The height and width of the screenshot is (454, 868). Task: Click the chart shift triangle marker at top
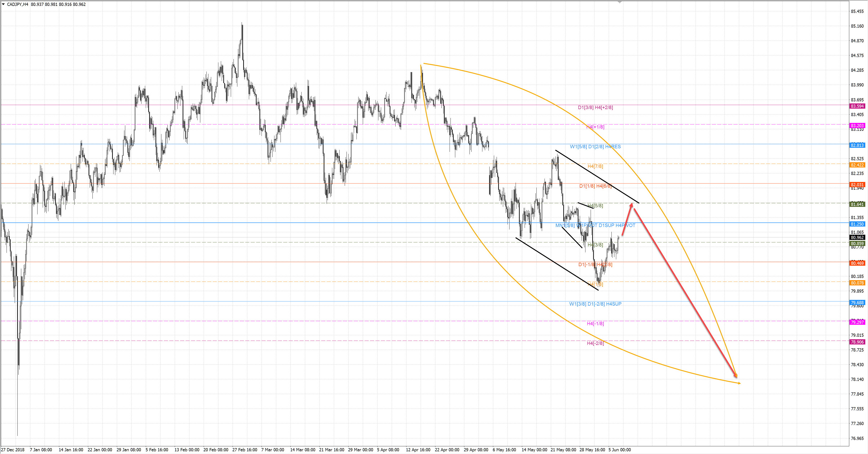(x=619, y=2)
